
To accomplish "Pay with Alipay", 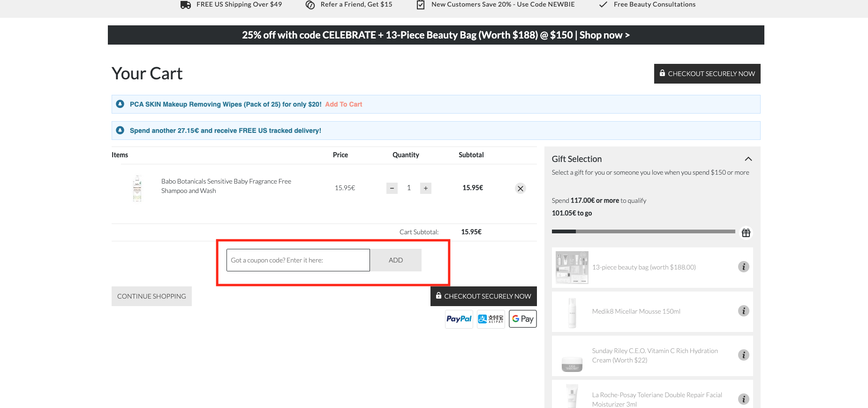I will tap(491, 319).
